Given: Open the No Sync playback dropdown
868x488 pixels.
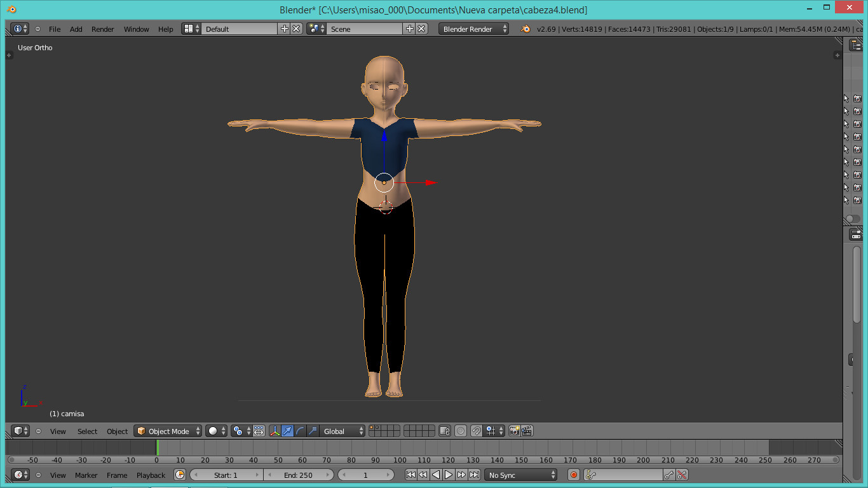Looking at the screenshot, I should [521, 475].
